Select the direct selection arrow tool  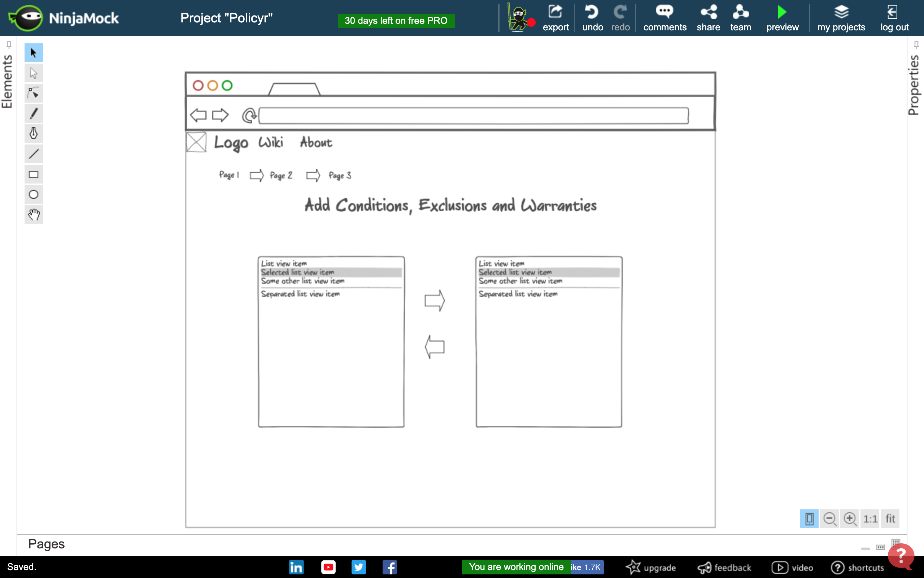tap(34, 73)
